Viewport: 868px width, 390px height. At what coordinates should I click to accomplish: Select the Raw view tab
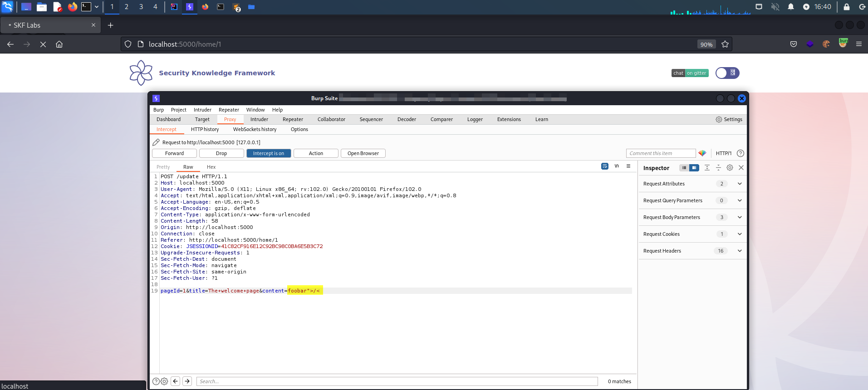pyautogui.click(x=188, y=167)
